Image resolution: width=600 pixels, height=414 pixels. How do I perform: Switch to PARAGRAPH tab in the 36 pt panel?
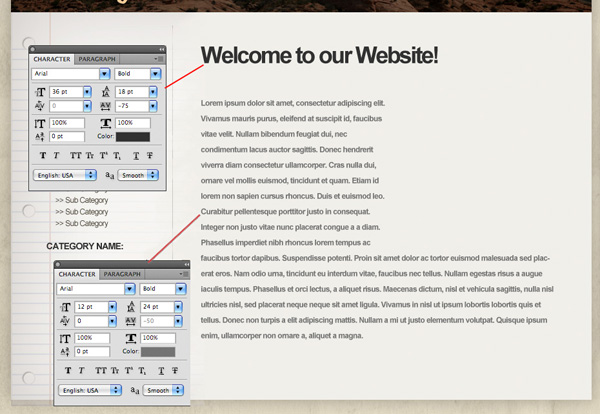coord(97,59)
